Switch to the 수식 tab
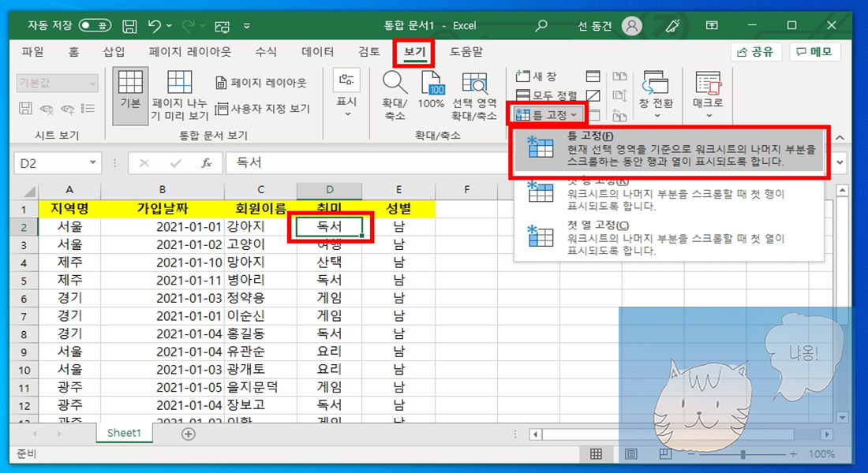 [266, 51]
